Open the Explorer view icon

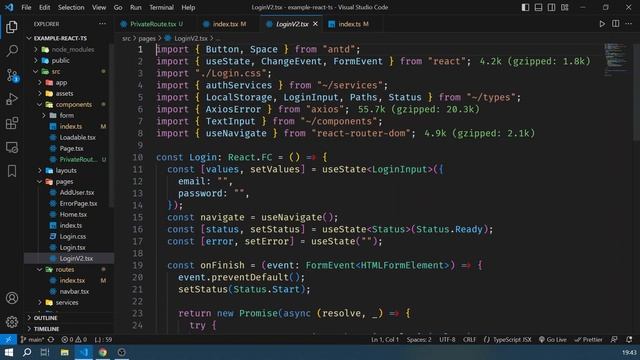click(x=12, y=27)
